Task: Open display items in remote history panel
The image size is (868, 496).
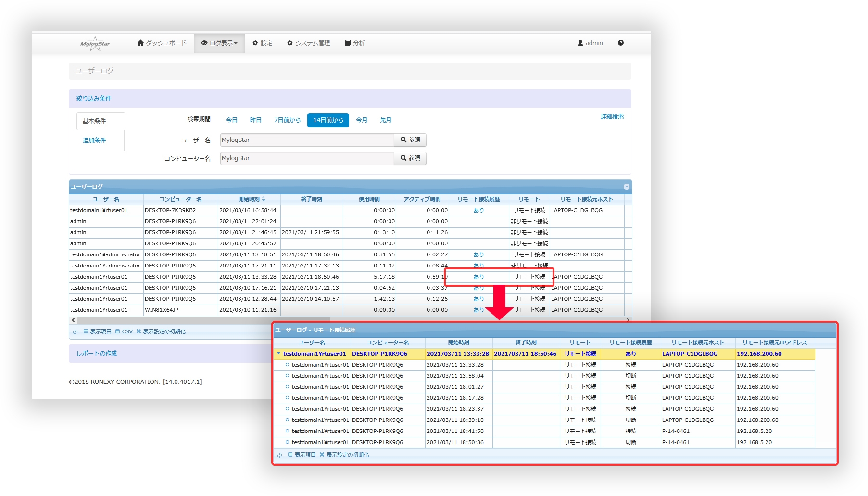Action: (x=302, y=455)
